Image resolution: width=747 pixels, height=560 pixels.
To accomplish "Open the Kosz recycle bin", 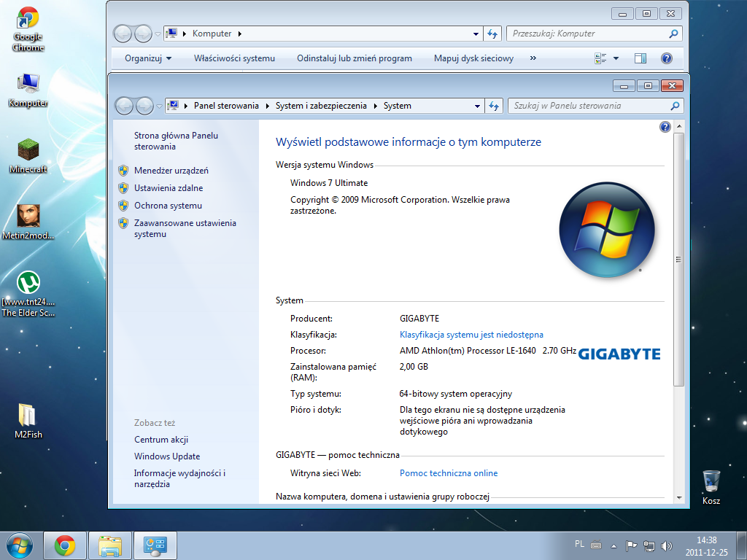I will 711,487.
